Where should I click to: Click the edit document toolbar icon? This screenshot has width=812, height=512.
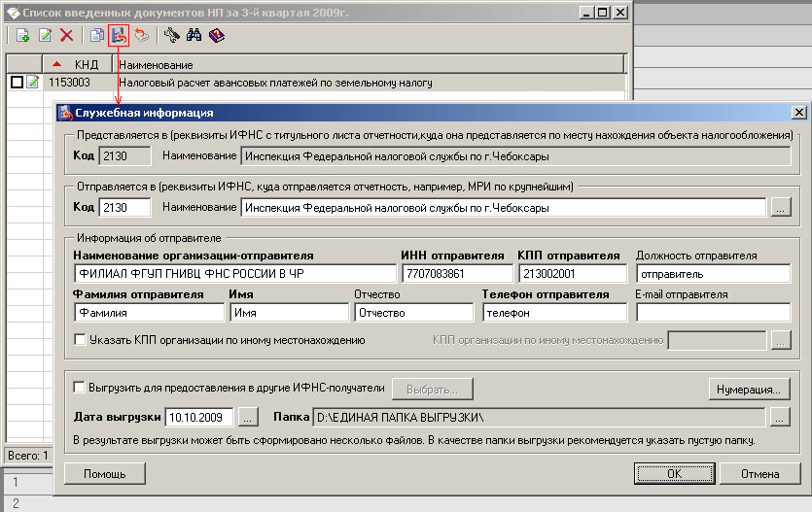pos(45,35)
